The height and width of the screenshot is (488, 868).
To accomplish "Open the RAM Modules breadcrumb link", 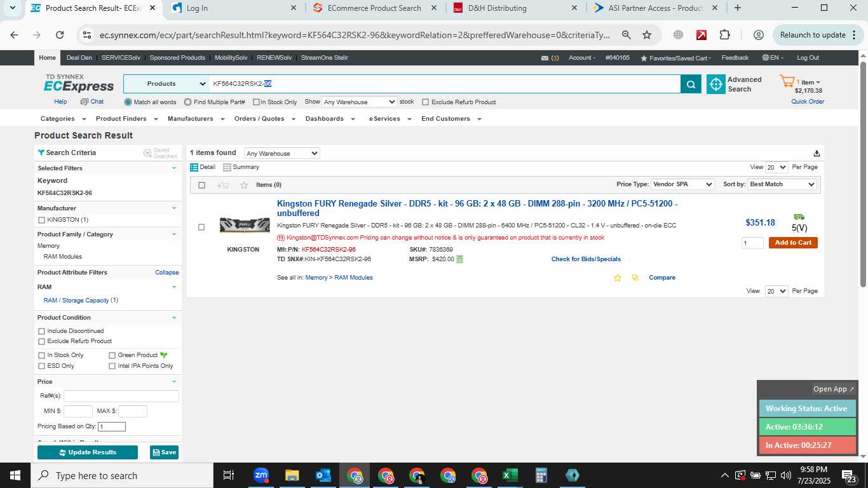I will [x=353, y=278].
